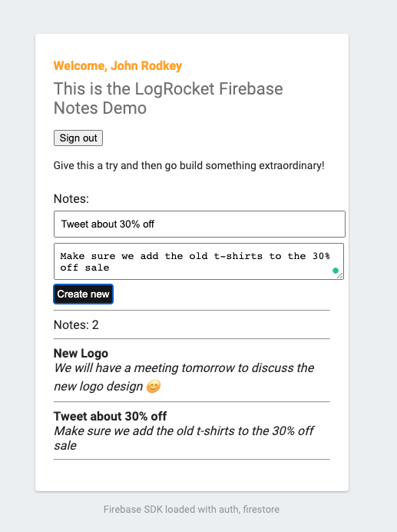The height and width of the screenshot is (532, 397).
Task: Select the Tweet about 30% off note heading
Action: (x=110, y=417)
